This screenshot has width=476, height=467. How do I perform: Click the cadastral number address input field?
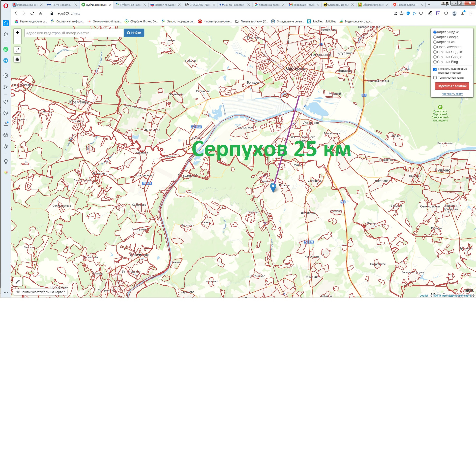tap(74, 33)
